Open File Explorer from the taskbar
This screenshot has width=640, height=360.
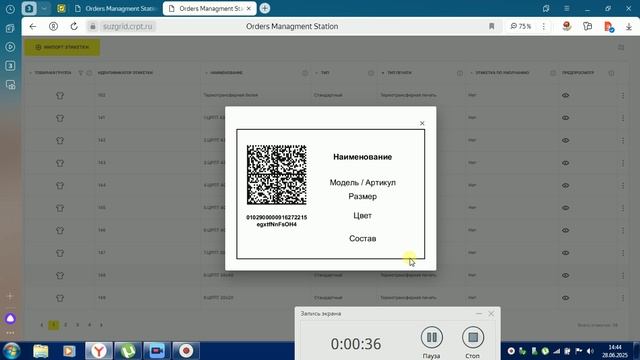40,351
